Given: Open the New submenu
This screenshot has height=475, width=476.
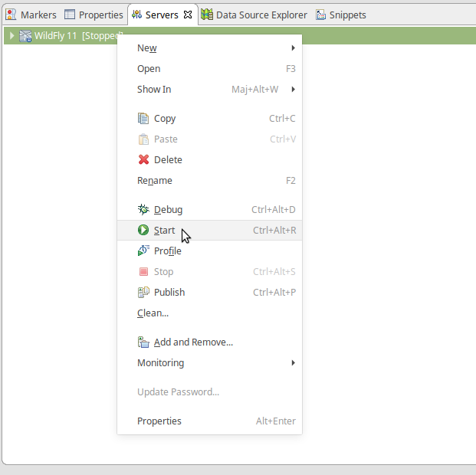Looking at the screenshot, I should (209, 48).
